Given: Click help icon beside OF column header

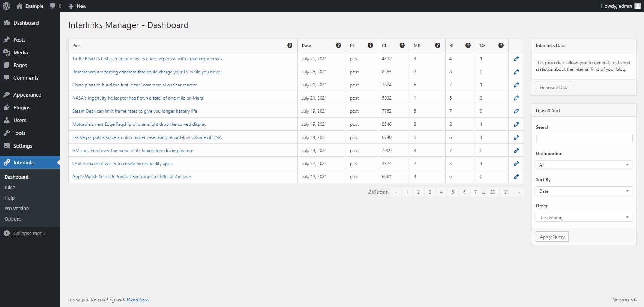Looking at the screenshot, I should point(501,45).
